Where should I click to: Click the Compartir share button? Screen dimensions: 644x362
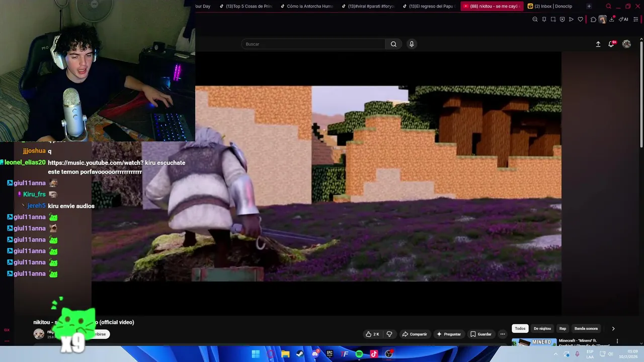pyautogui.click(x=415, y=334)
